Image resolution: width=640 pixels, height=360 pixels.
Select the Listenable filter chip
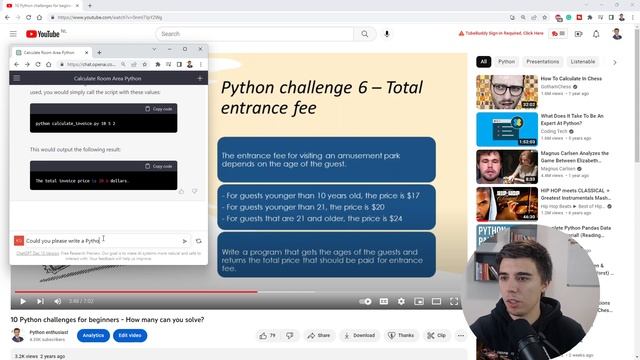pos(582,62)
